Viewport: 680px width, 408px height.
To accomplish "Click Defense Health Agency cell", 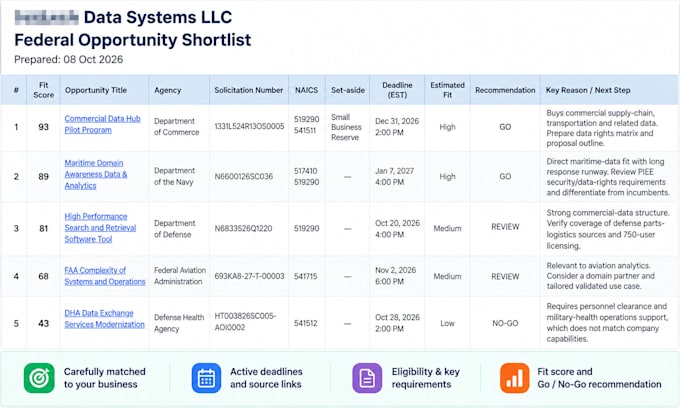I will pos(179,323).
